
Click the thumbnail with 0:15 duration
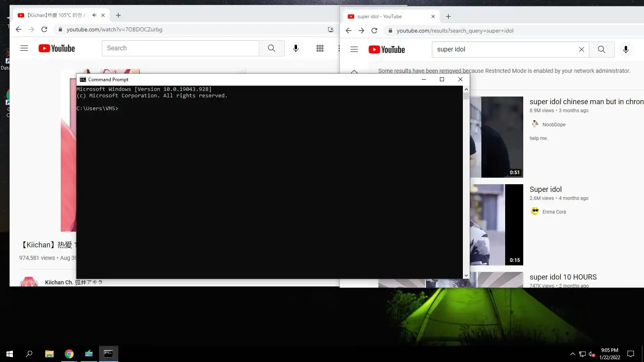coord(497,225)
